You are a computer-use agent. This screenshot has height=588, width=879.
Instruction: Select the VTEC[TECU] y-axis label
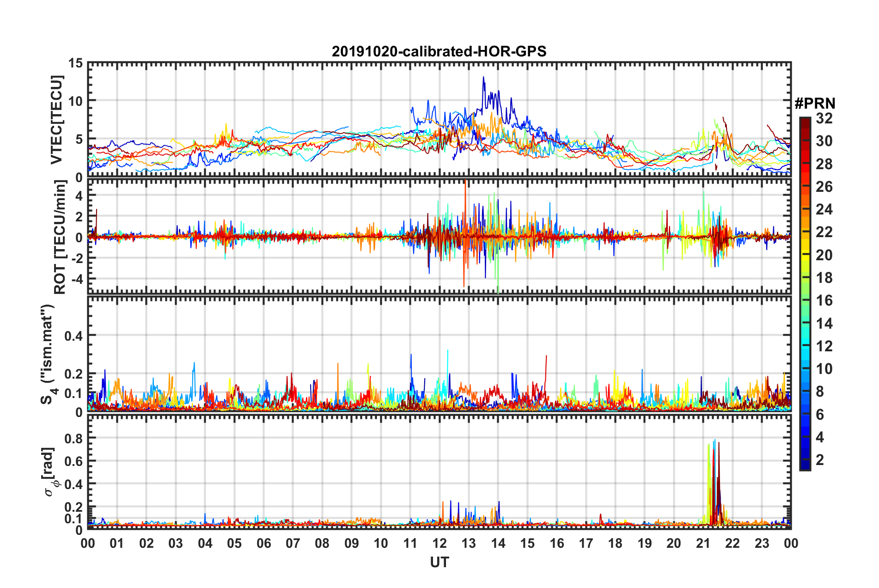pyautogui.click(x=56, y=120)
